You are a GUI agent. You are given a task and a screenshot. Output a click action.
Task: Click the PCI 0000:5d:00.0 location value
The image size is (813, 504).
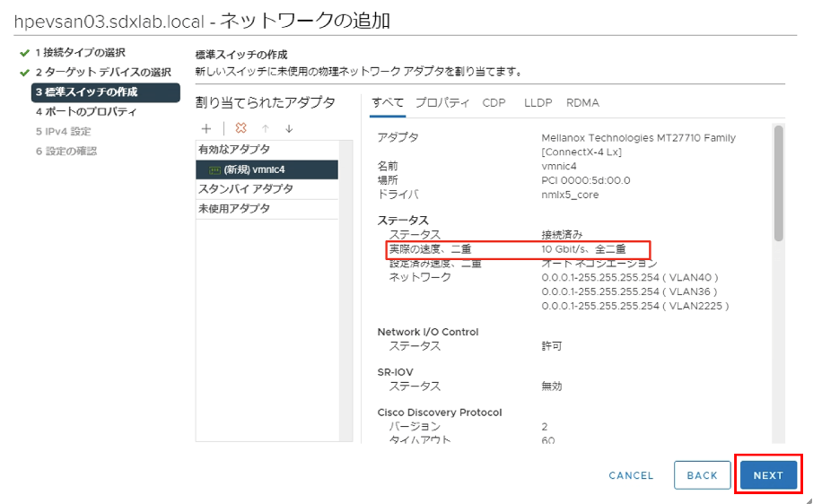pyautogui.click(x=586, y=180)
